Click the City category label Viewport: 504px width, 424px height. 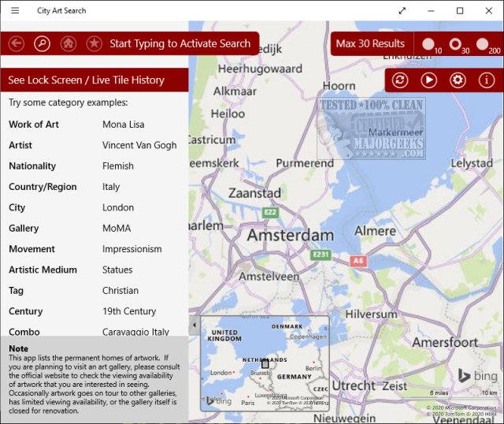click(x=17, y=207)
